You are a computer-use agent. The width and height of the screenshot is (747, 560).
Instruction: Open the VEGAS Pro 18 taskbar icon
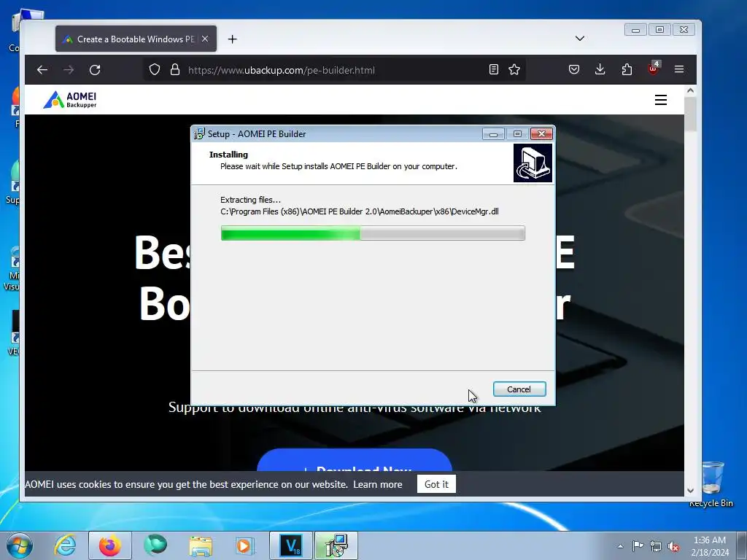tap(291, 545)
